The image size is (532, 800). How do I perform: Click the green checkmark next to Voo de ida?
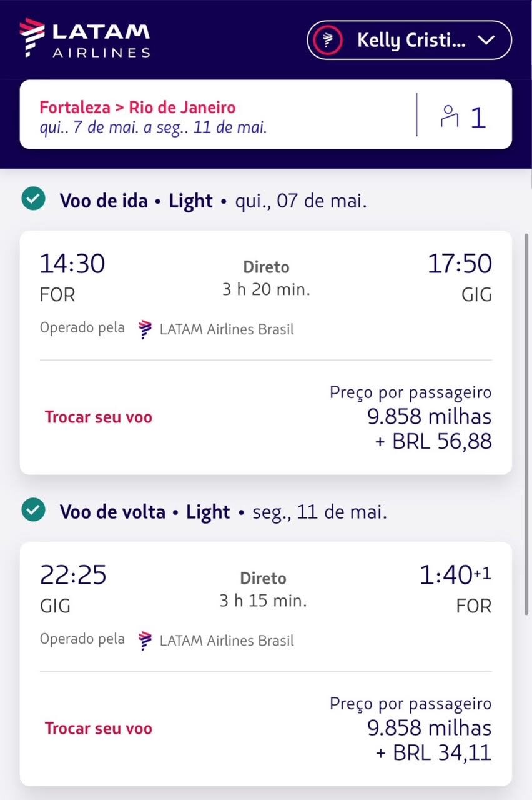(x=32, y=200)
